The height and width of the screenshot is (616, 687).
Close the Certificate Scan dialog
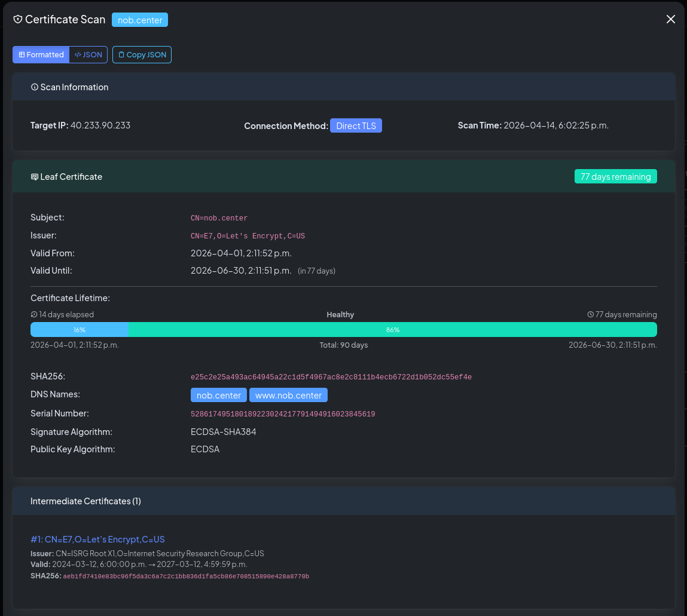click(x=670, y=19)
